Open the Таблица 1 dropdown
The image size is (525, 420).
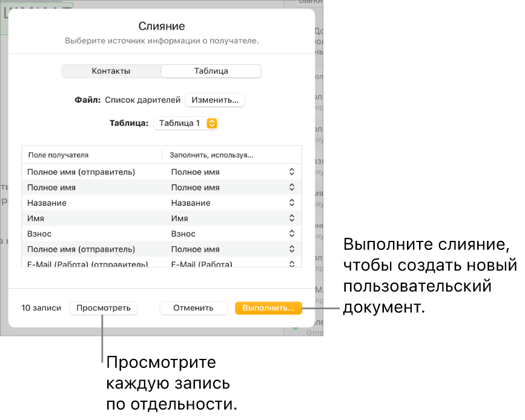click(186, 123)
